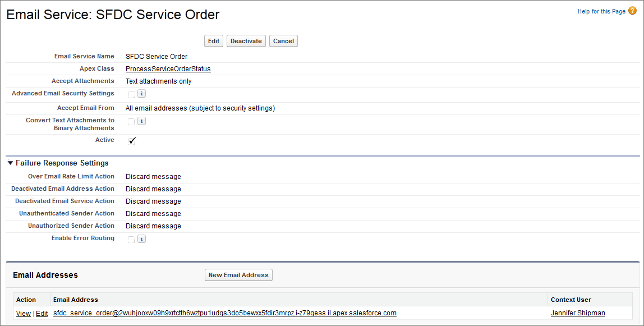The width and height of the screenshot is (644, 326).
Task: Toggle Convert Text Attachments to Binary checkbox
Action: click(x=131, y=122)
